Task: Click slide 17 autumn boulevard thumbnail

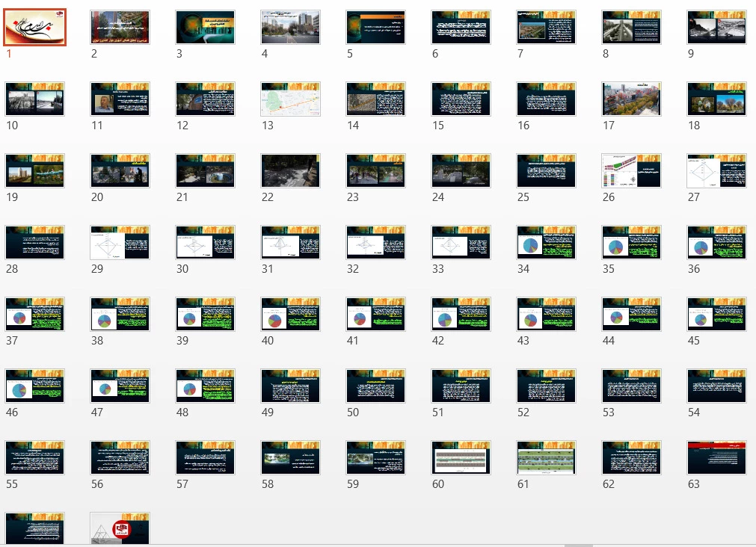Action: (631, 99)
